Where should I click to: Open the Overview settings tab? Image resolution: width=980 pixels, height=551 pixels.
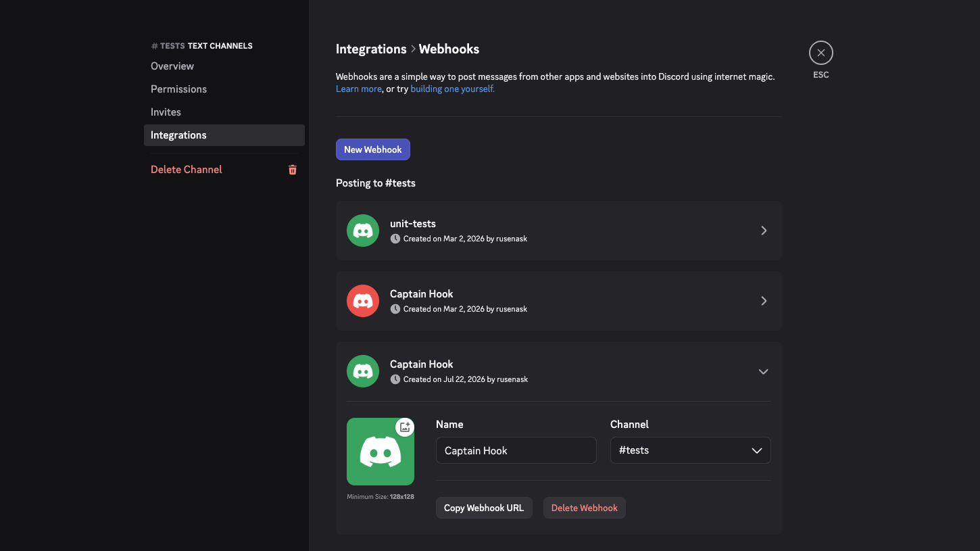pos(224,66)
